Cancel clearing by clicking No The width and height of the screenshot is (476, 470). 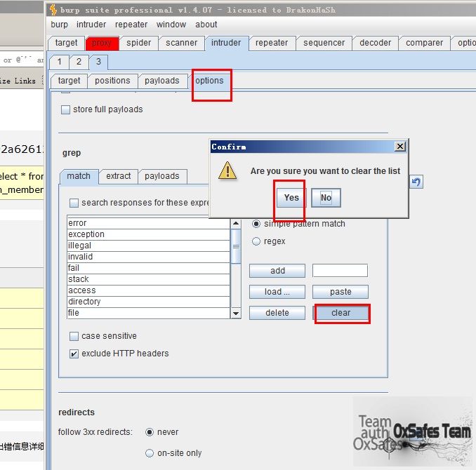click(326, 198)
